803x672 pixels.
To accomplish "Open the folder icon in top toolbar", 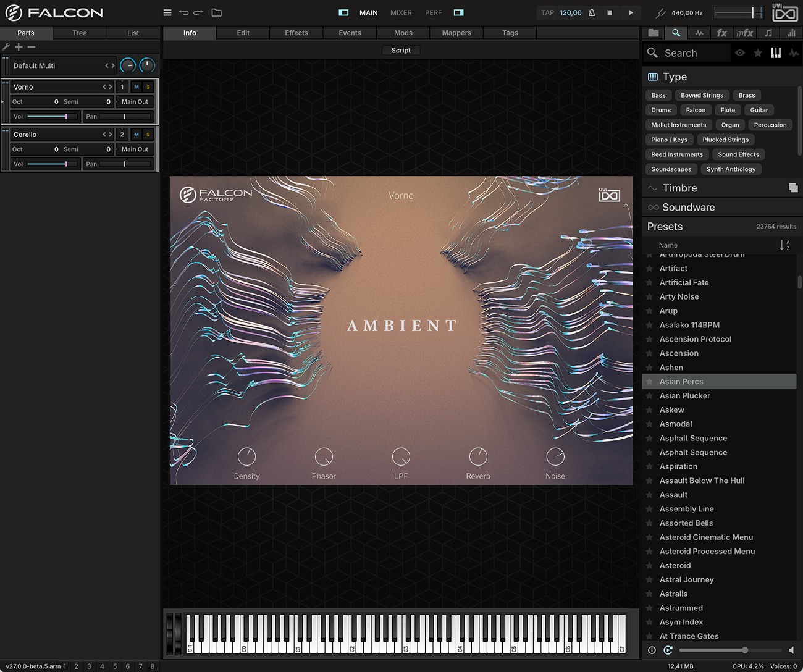I will pos(216,12).
